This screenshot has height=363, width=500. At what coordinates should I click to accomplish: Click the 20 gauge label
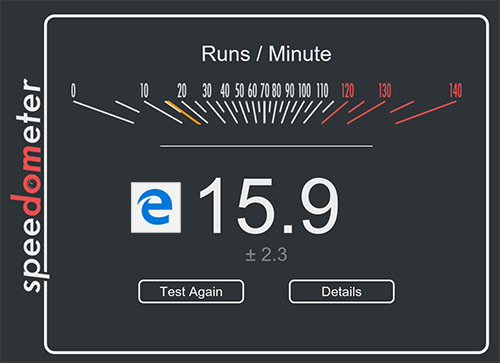tap(182, 90)
